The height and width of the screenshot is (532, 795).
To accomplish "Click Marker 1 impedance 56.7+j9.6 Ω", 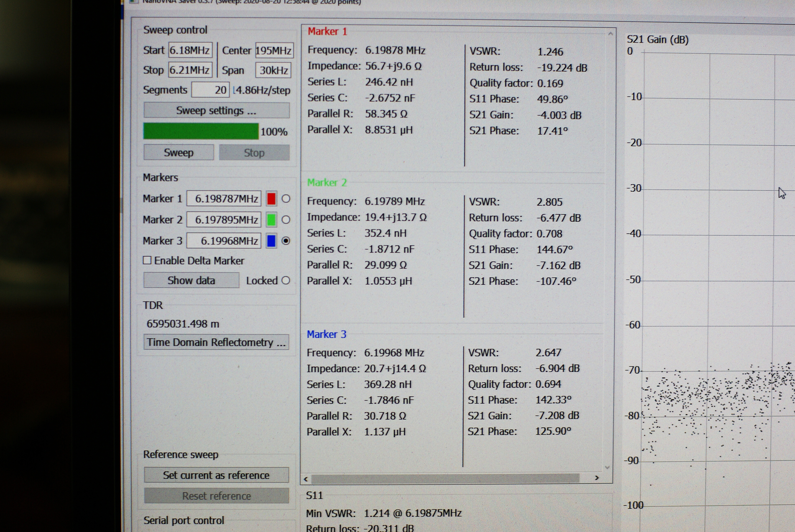I will (x=394, y=66).
